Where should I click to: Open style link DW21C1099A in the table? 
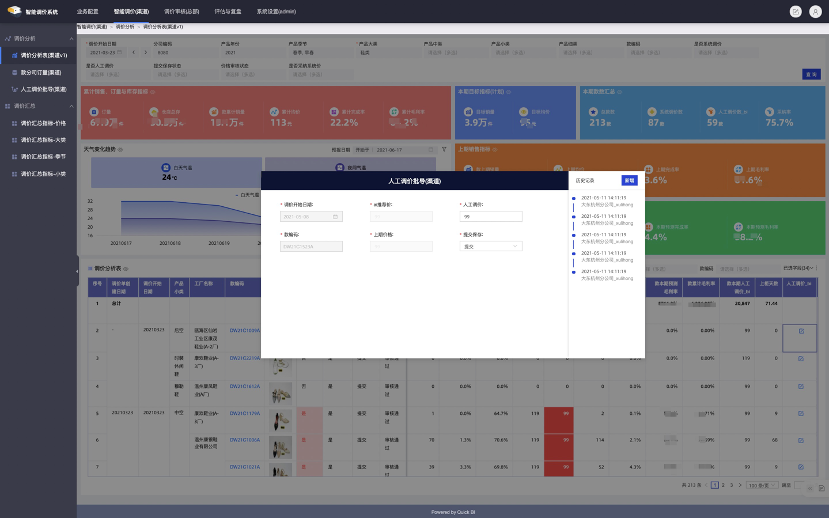(245, 330)
